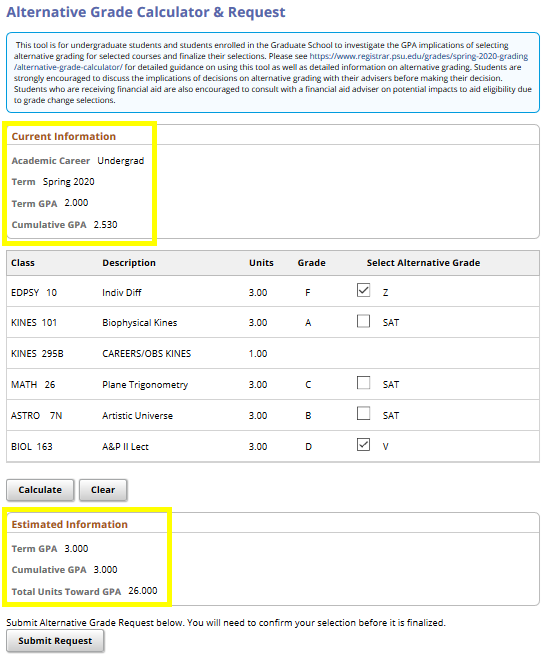Image resolution: width=552 pixels, height=669 pixels.
Task: Uncheck the V grade for BIOL 163
Action: 363,445
